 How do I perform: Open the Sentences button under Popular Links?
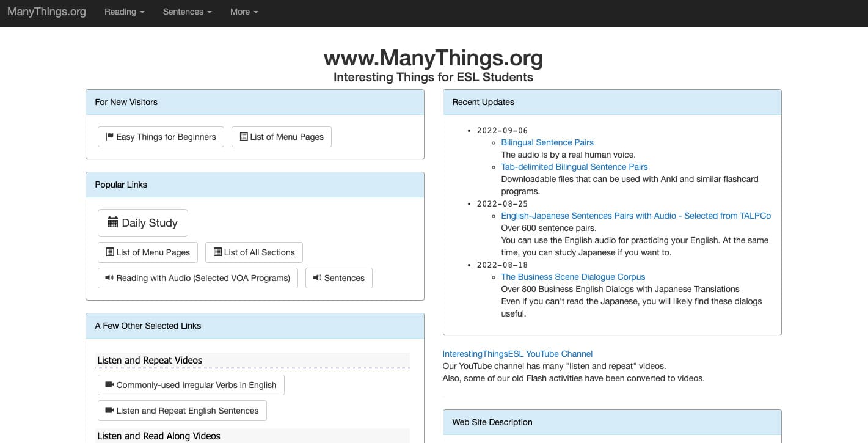(339, 278)
